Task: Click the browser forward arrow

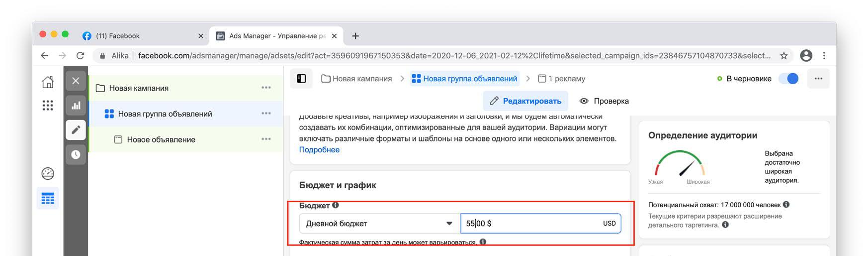Action: click(62, 56)
